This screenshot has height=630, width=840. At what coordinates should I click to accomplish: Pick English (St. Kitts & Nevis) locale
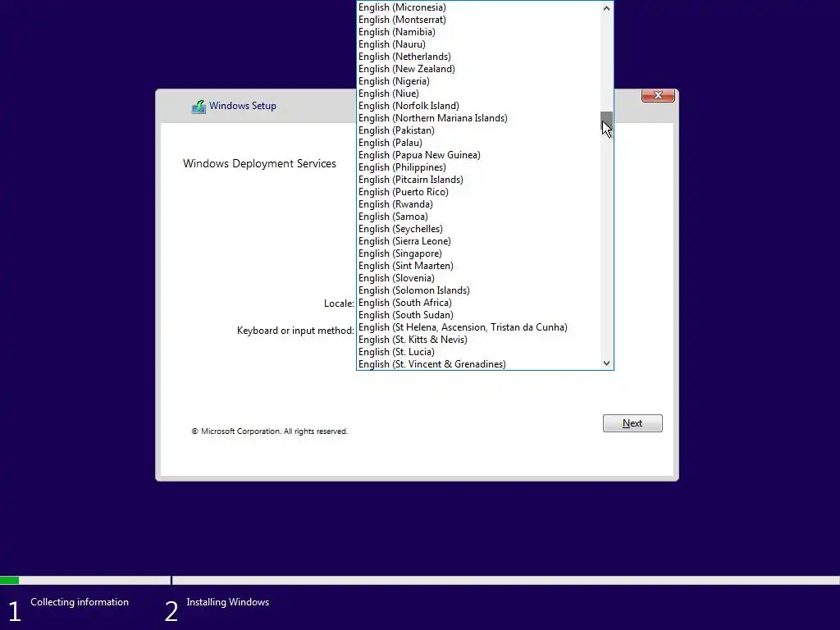[478, 340]
